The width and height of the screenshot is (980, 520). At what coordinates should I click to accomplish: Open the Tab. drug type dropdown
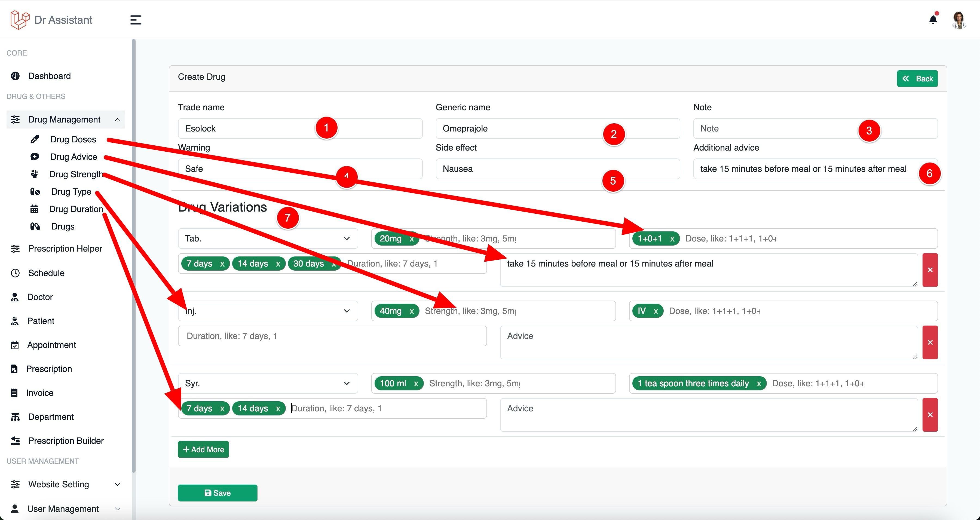(x=268, y=238)
